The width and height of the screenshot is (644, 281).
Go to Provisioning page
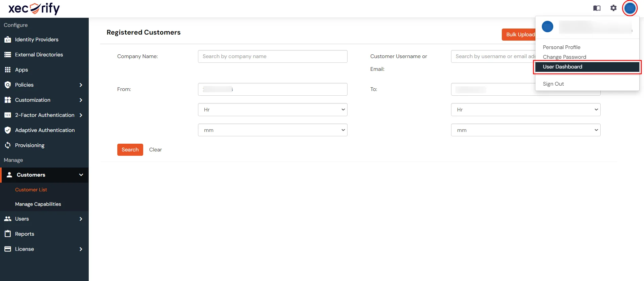[30, 145]
